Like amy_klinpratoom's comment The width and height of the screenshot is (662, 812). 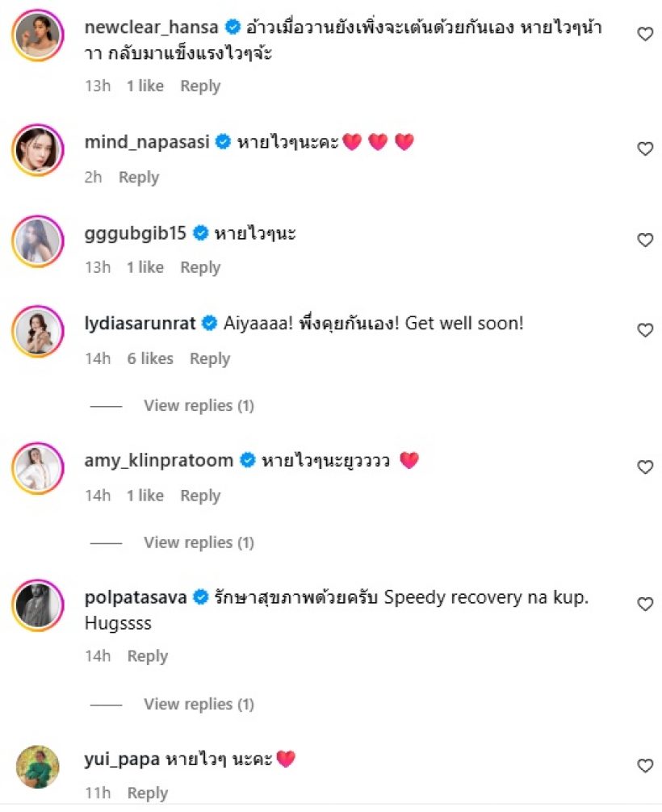(645, 467)
